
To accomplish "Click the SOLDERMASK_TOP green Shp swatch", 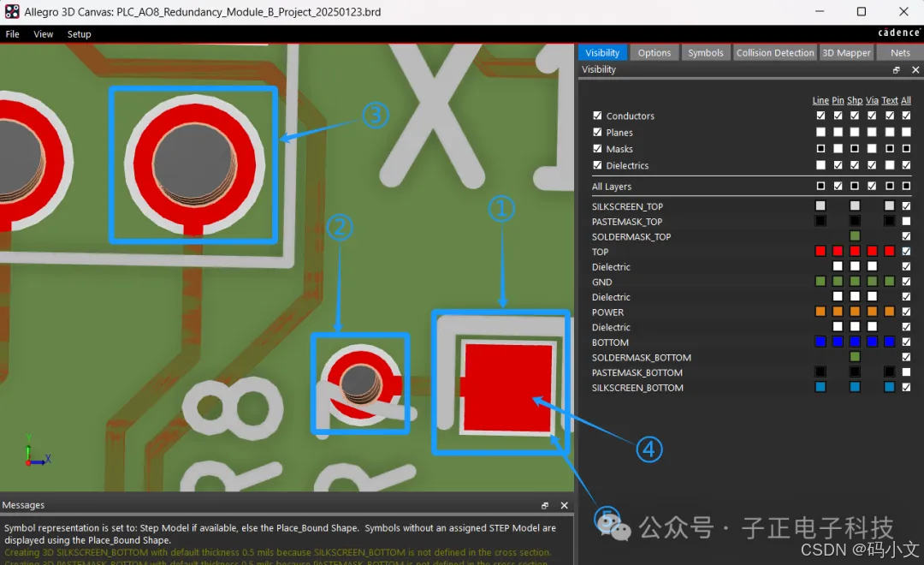I will click(855, 236).
